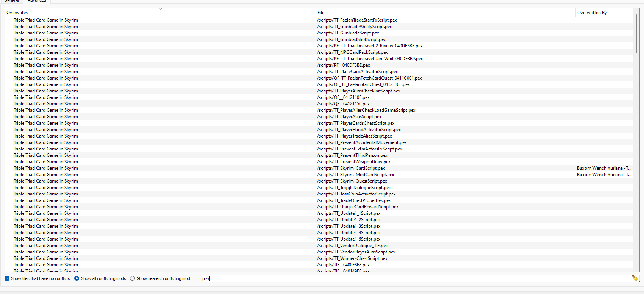Select the TT_Skyrim_ModCardScript.pex file entry

[x=356, y=175]
